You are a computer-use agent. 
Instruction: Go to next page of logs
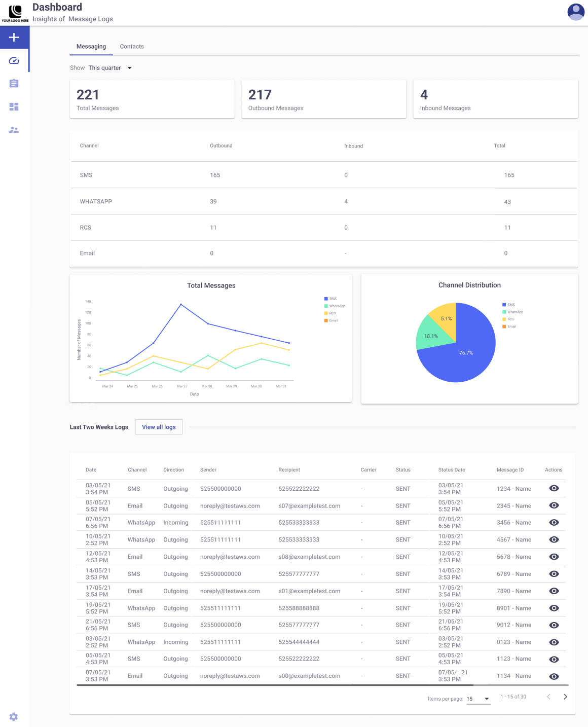[565, 697]
